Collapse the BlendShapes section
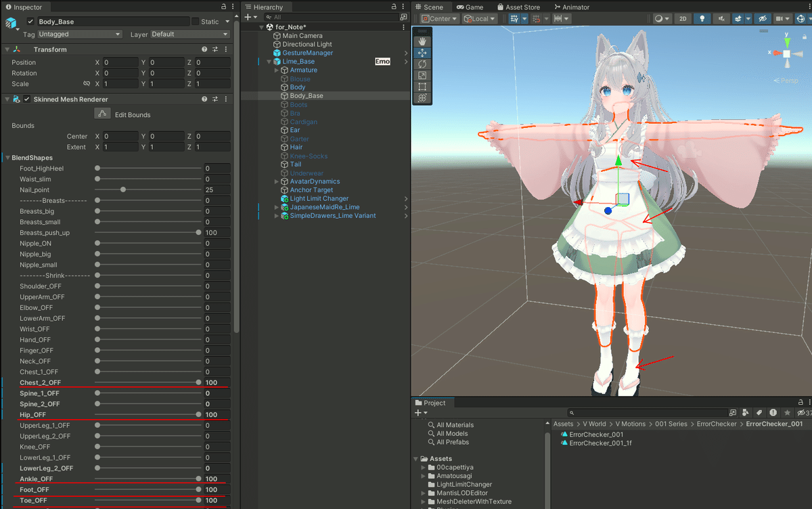 (x=7, y=158)
